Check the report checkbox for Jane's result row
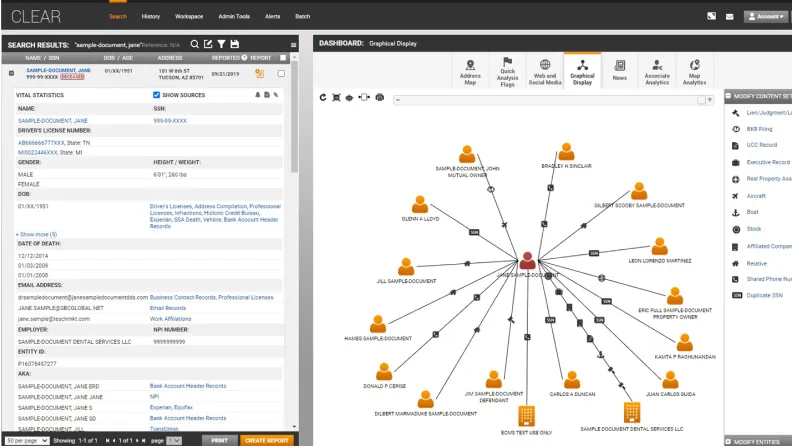The width and height of the screenshot is (792, 446). click(281, 73)
